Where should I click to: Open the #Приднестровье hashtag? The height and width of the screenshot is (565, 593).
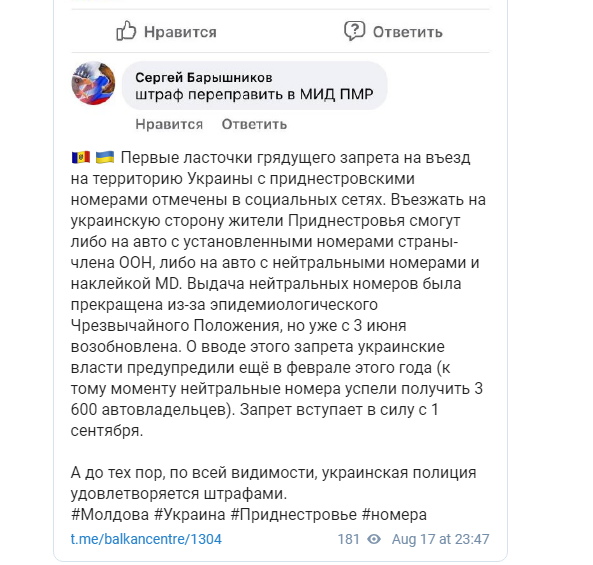293,514
